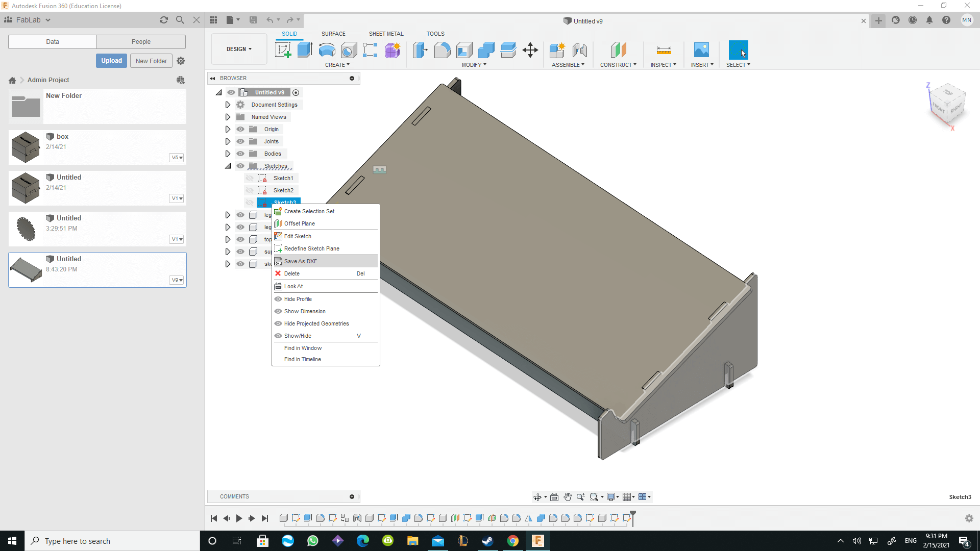
Task: Choose Redefine Sketch Plane option
Action: click(326, 248)
